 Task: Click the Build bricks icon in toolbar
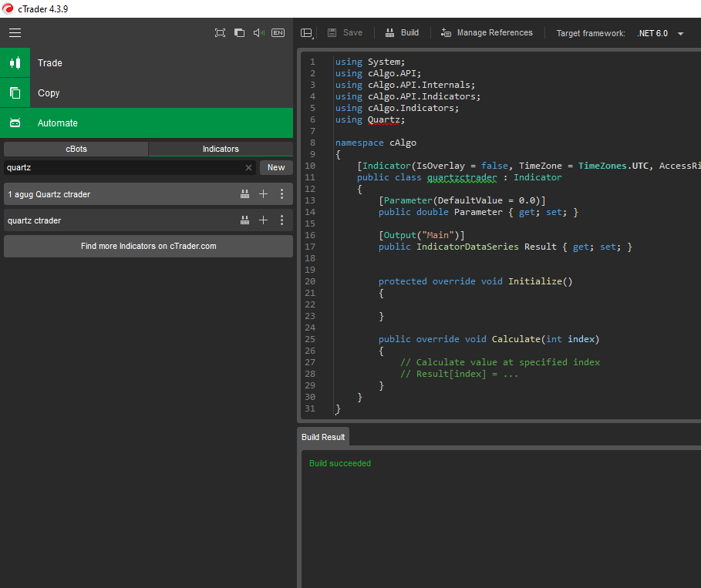point(390,32)
